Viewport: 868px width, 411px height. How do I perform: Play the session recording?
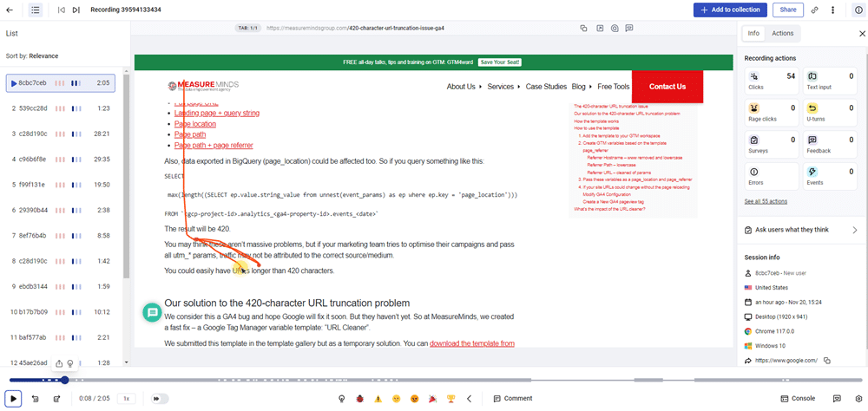coord(13,399)
